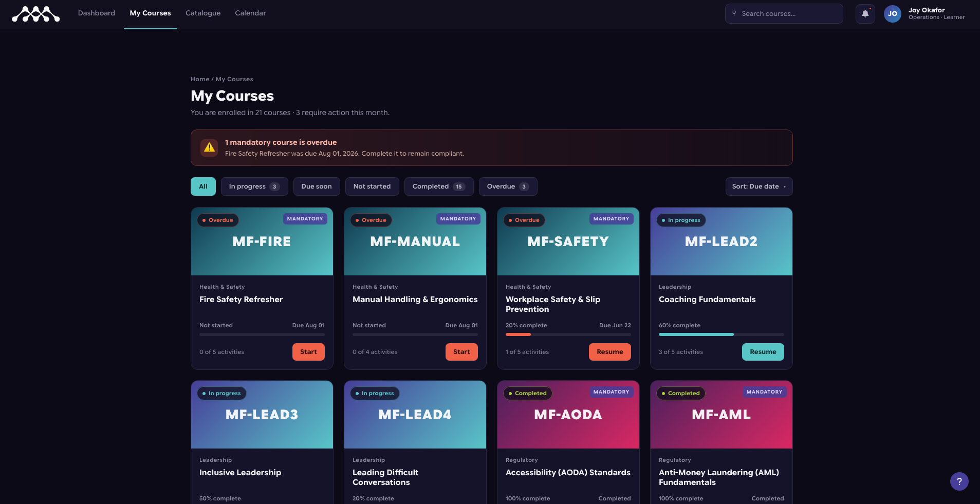
Task: Click Accessibility (AODA) Standards title
Action: click(568, 473)
